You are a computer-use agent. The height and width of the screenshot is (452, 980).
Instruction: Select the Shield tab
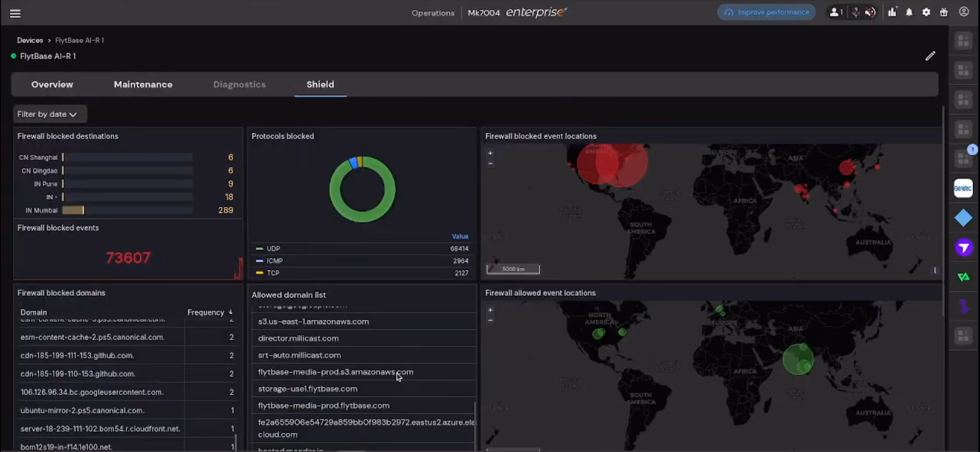coord(320,85)
